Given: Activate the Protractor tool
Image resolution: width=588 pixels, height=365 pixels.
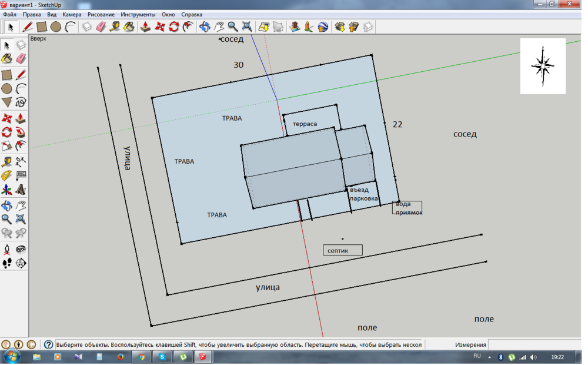Looking at the screenshot, I should point(6,175).
